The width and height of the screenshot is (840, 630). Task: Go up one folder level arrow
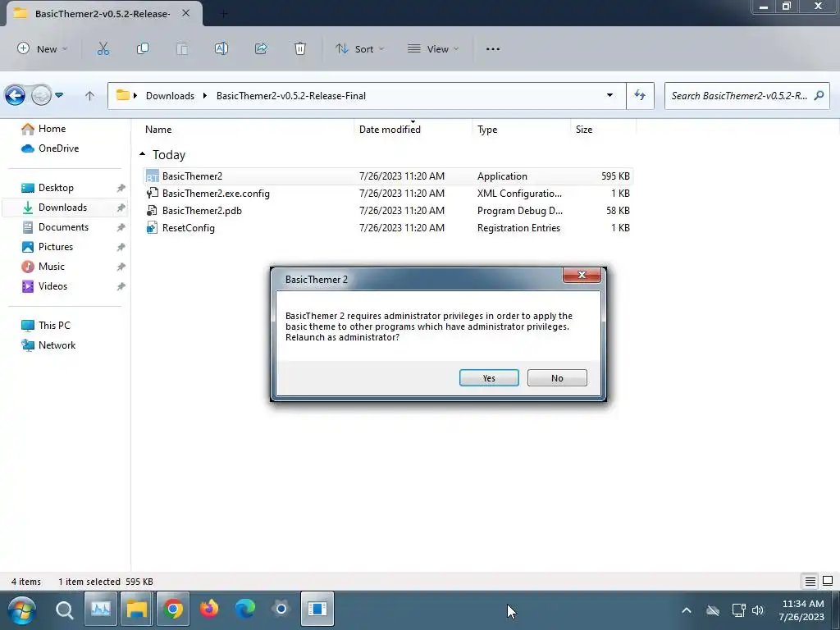(x=89, y=96)
